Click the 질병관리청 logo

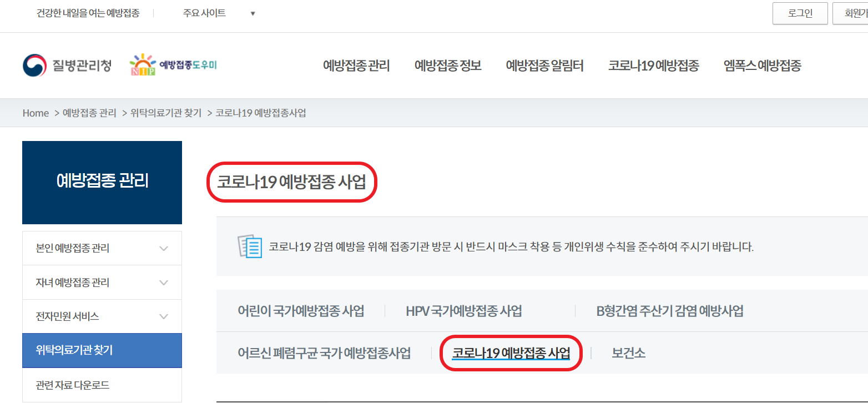tap(67, 66)
